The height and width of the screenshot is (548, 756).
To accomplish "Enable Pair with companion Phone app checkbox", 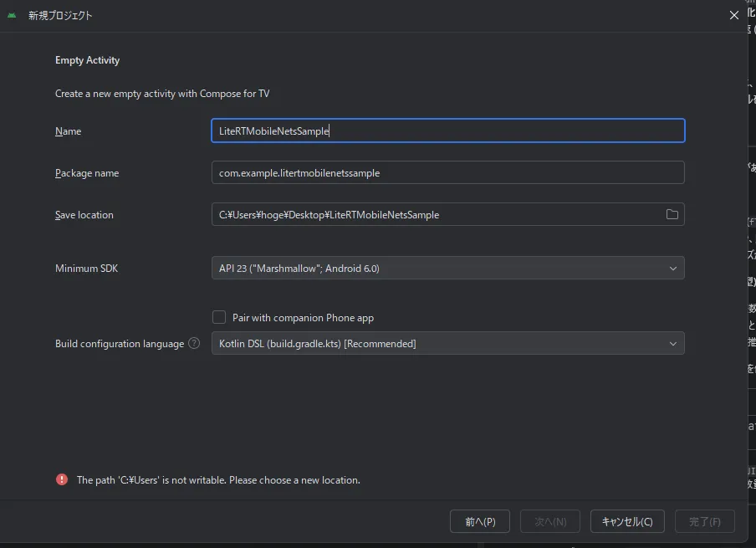I will [219, 317].
